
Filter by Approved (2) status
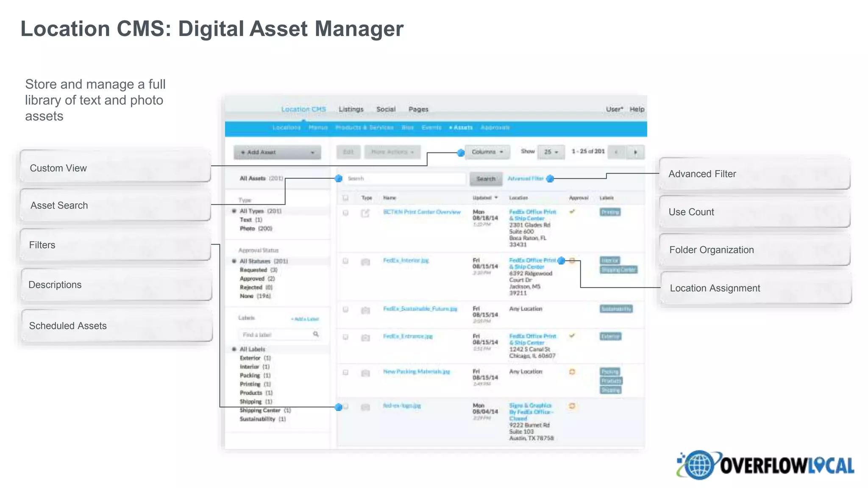(257, 279)
